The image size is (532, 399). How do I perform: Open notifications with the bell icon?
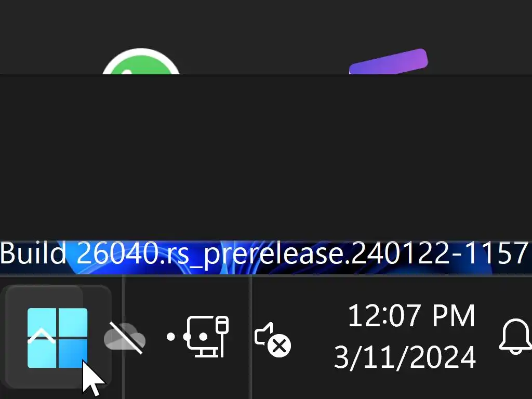(515, 337)
